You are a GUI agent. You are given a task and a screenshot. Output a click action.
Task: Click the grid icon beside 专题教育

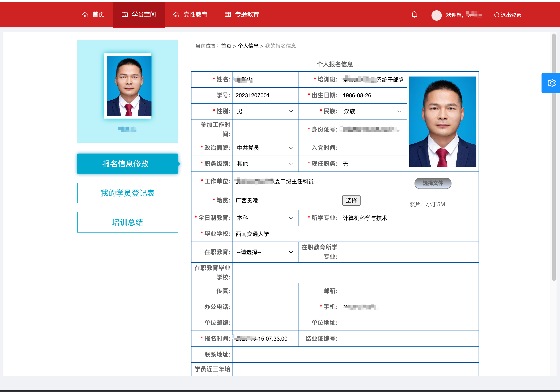point(228,15)
